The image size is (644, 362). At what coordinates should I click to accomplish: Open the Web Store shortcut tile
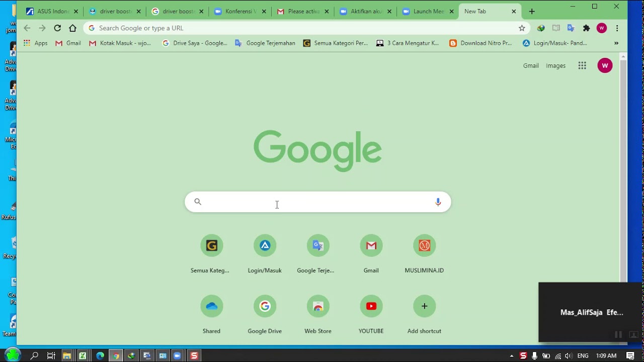[x=318, y=315]
